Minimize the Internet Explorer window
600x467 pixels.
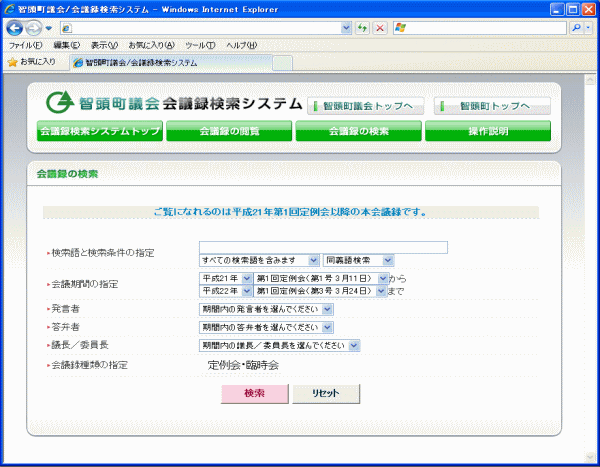(557, 9)
